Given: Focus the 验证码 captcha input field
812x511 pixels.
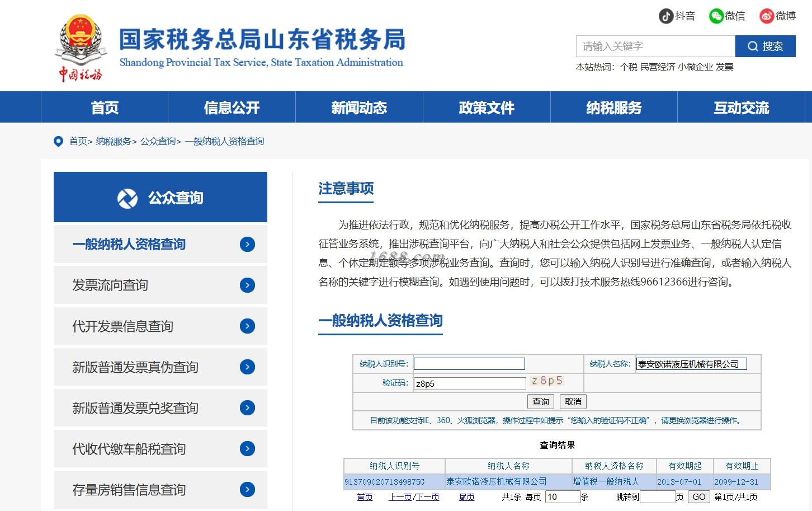Looking at the screenshot, I should tap(470, 383).
